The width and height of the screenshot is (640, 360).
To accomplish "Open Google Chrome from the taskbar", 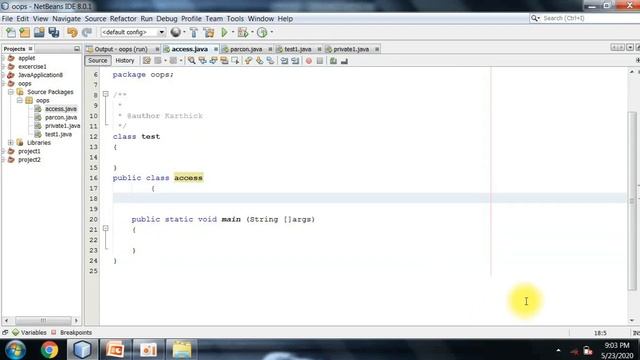I will coord(49,350).
